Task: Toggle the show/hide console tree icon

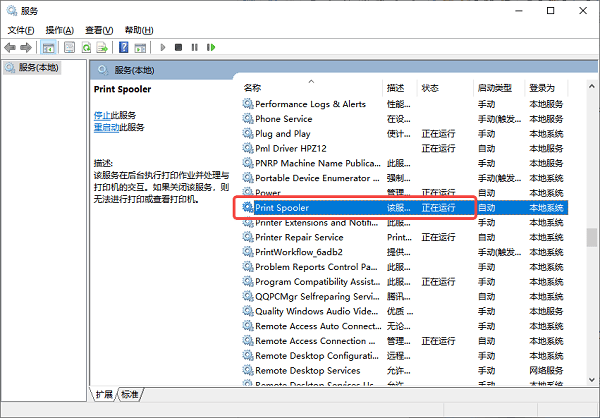Action: (48, 47)
